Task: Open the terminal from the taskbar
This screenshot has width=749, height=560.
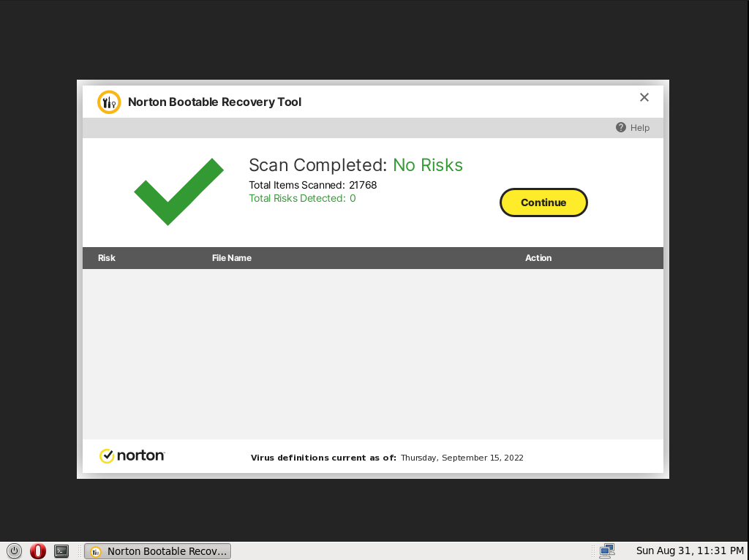Action: (x=61, y=551)
